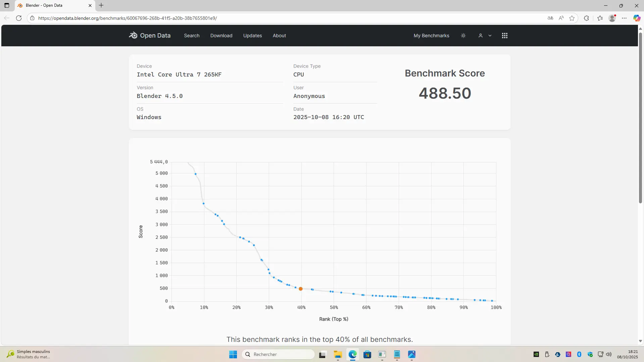Viewport: 644px width, 362px height.
Task: Open the favorites list
Action: [x=600, y=18]
